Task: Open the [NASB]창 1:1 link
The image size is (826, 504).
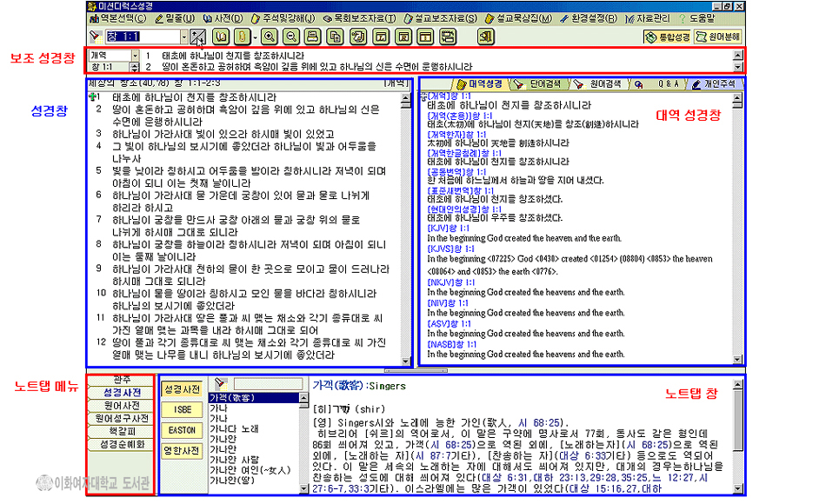Action: click(451, 344)
